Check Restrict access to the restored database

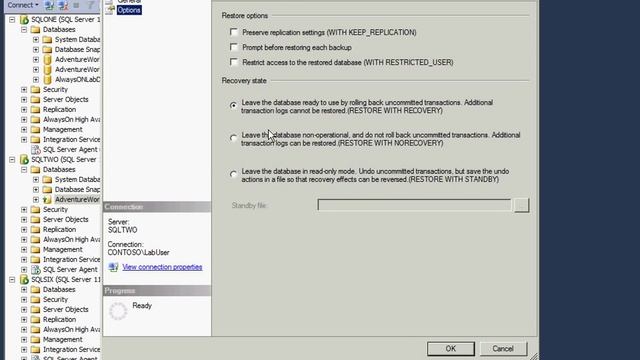pos(233,62)
